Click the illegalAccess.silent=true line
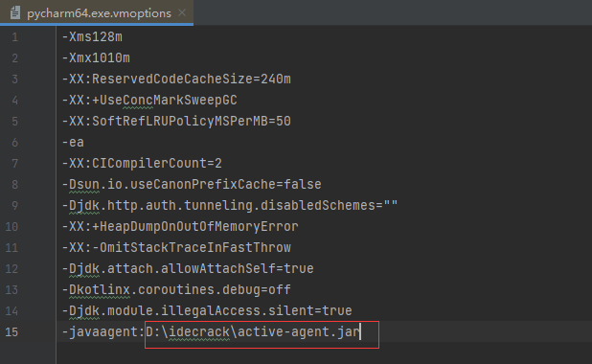 pyautogui.click(x=207, y=311)
